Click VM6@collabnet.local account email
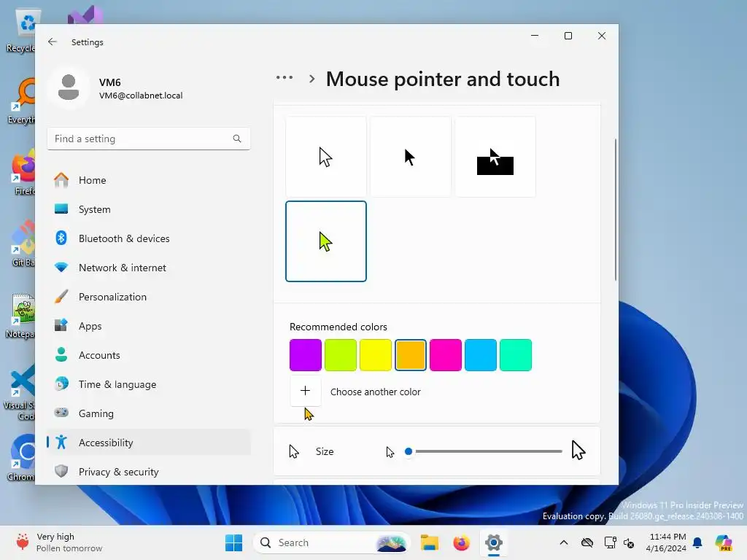The height and width of the screenshot is (560, 747). [x=141, y=96]
